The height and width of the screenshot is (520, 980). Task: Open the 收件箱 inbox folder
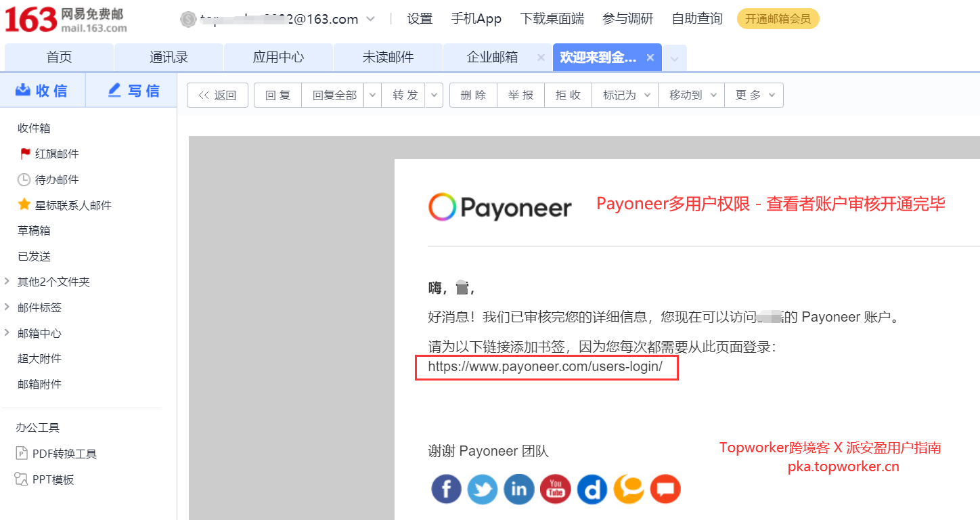(34, 128)
